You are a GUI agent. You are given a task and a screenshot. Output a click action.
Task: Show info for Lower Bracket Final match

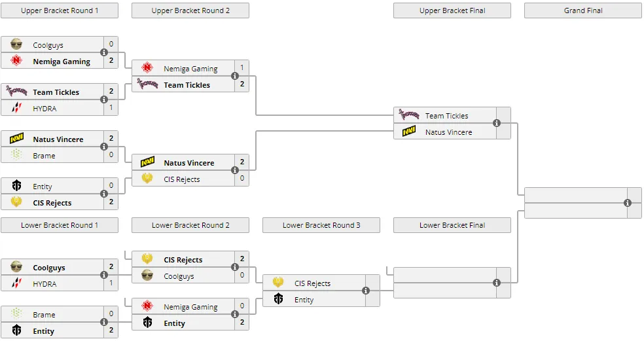click(497, 283)
